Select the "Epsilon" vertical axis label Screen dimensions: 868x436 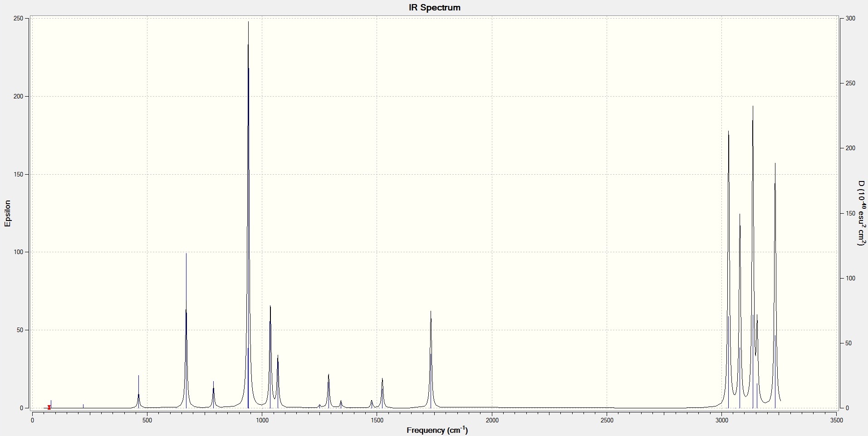[7, 213]
